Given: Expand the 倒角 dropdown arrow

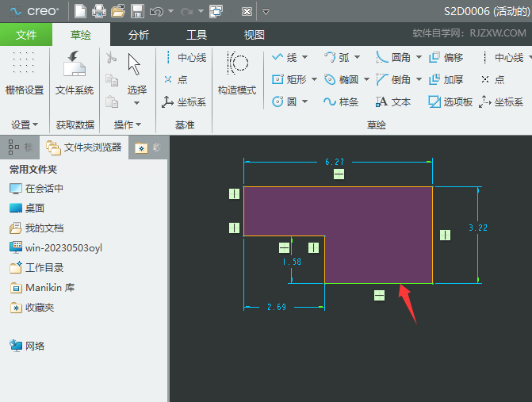Looking at the screenshot, I should [419, 80].
